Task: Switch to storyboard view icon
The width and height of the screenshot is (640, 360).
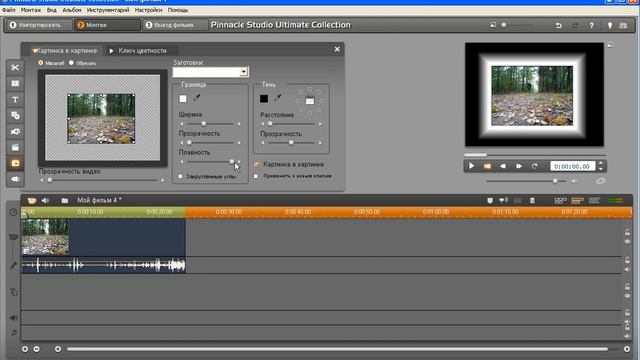Action: click(560, 200)
